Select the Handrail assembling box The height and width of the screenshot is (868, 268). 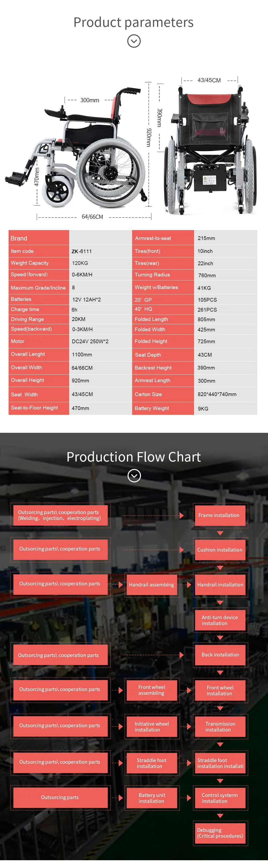(x=151, y=585)
